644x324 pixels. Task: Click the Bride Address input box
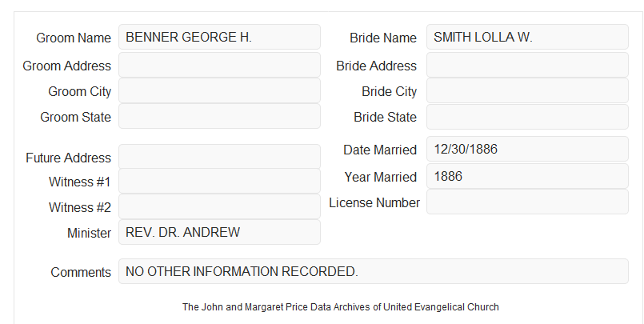coord(527,65)
